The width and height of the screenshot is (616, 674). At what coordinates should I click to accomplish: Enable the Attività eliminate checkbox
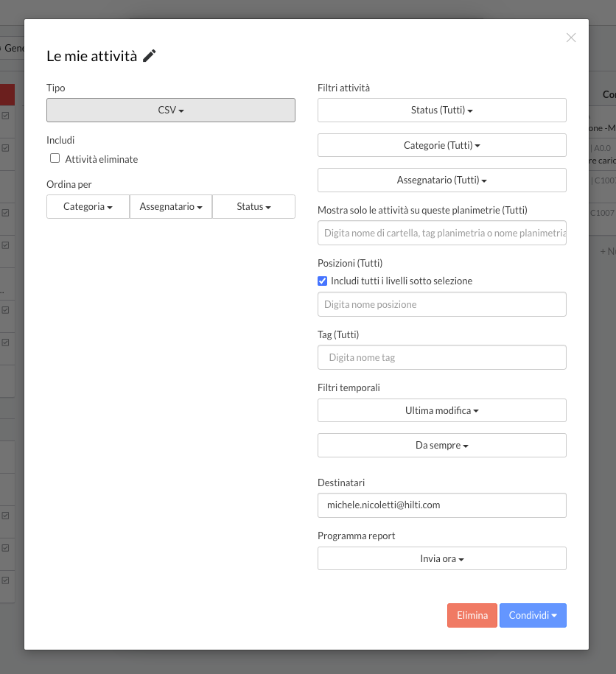click(x=55, y=158)
